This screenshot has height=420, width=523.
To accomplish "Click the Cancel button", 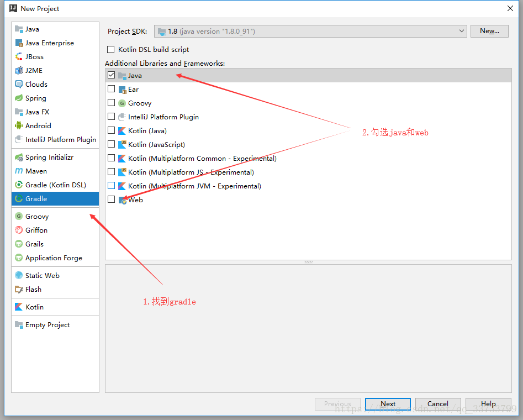I will coord(438,404).
